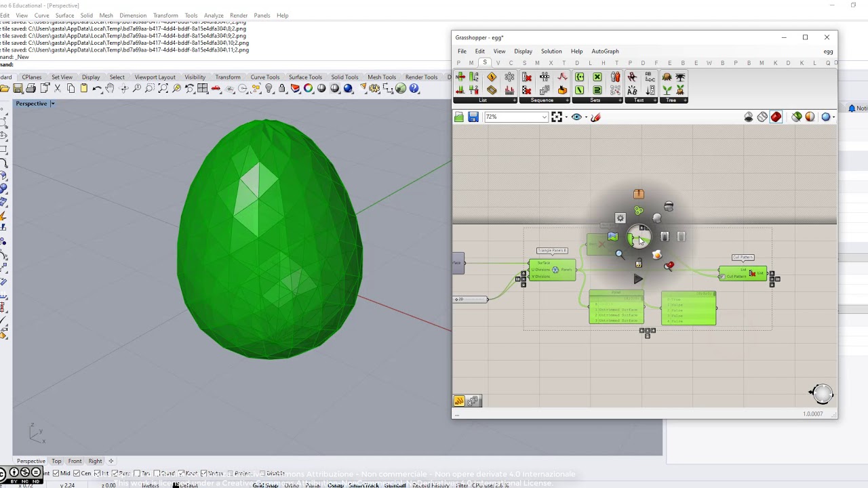The height and width of the screenshot is (488, 868).
Task: Toggle Osnap in the status bar
Action: point(335,485)
